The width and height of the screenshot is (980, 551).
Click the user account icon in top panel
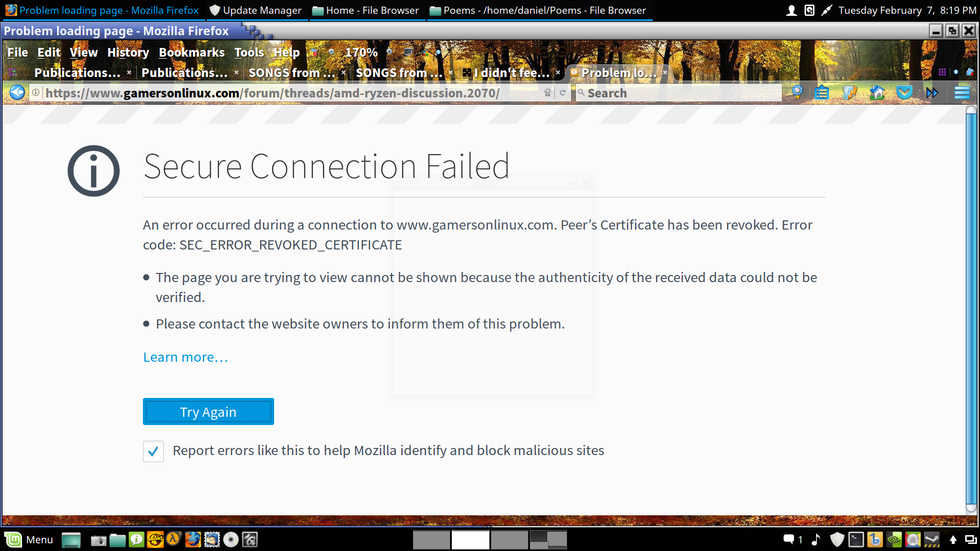click(791, 10)
